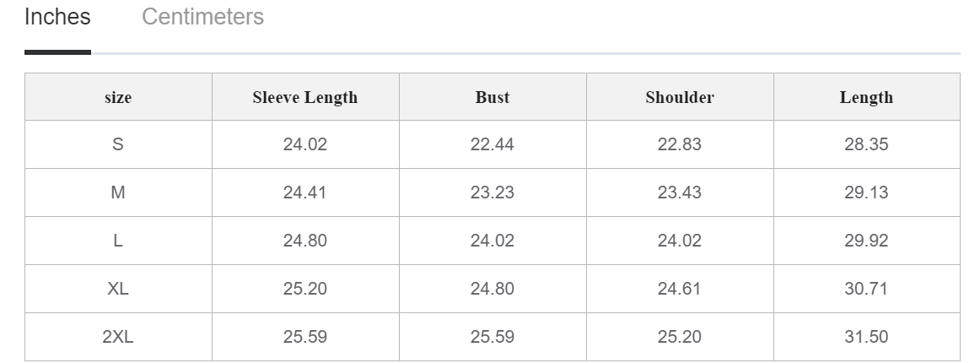Click the Bust column header
Image resolution: width=980 pixels, height=363 pixels.
click(x=492, y=97)
